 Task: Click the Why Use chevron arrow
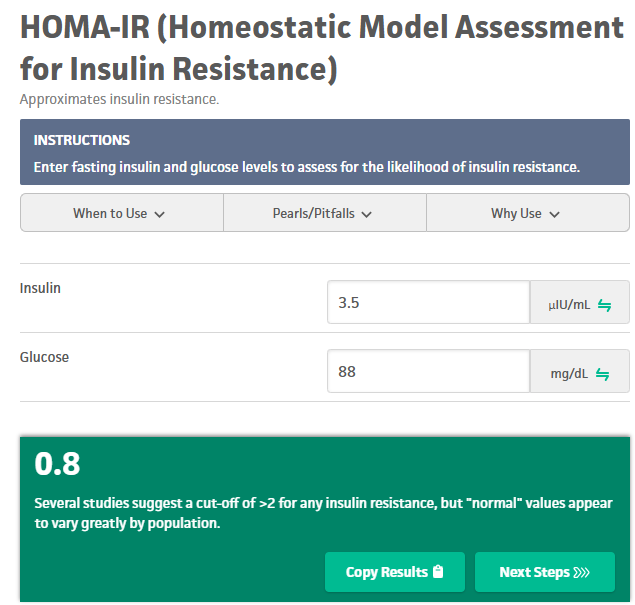pyautogui.click(x=554, y=214)
